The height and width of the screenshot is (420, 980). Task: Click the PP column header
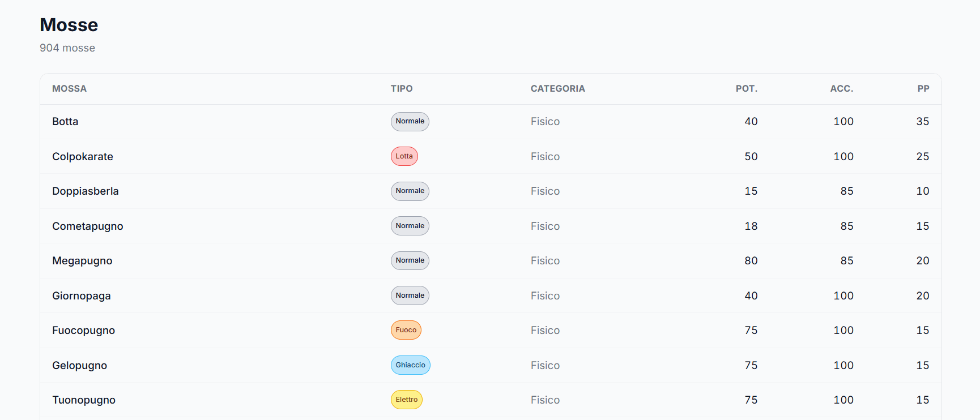click(923, 89)
